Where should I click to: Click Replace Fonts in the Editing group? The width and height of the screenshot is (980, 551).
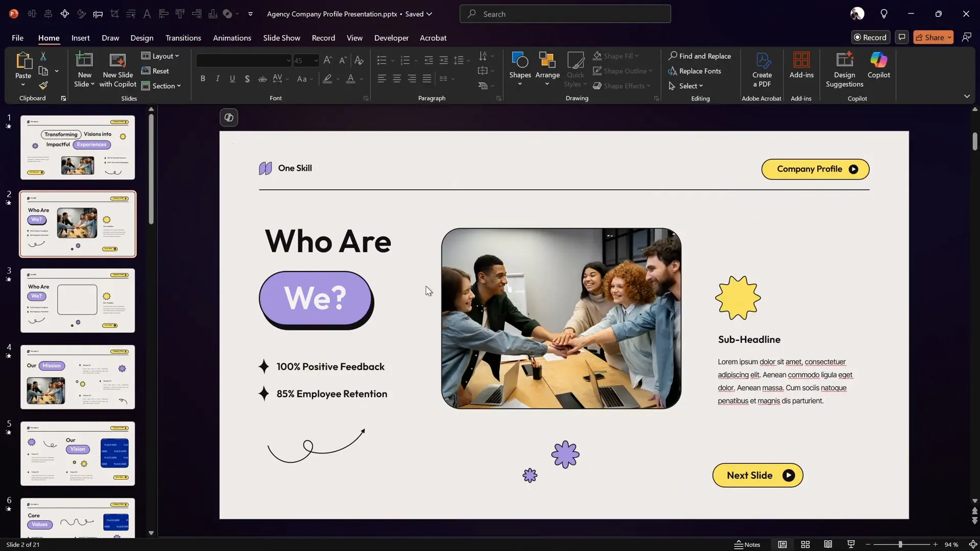coord(696,71)
